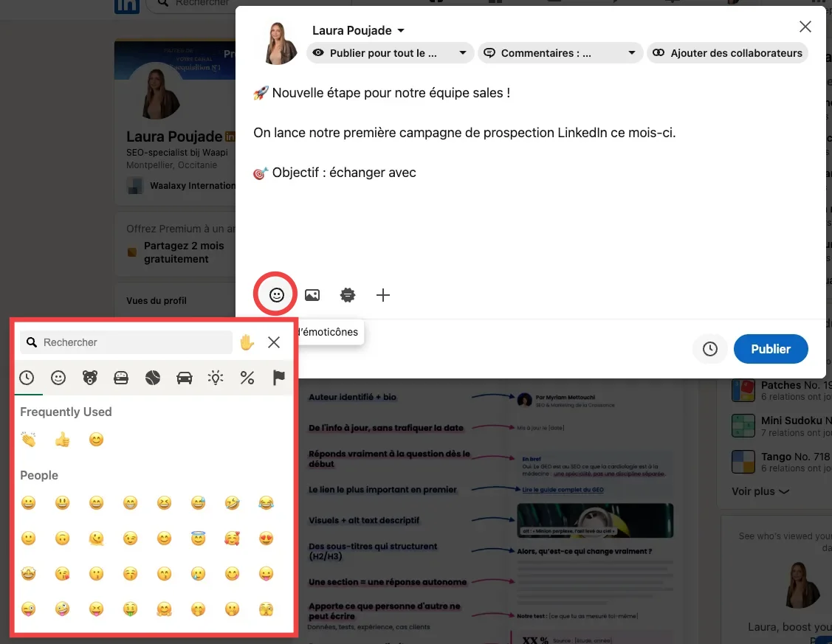Insert the peeking eye face emoji
The image size is (832, 644).
[266, 609]
